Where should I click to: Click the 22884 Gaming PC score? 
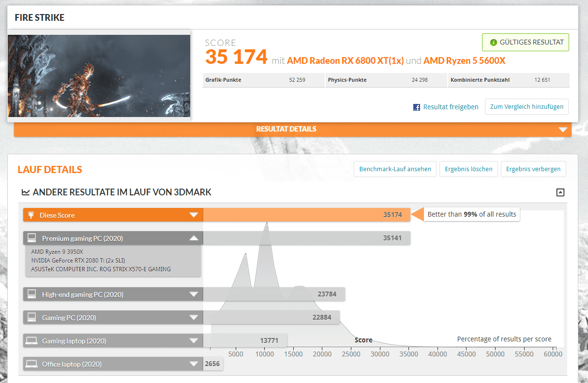322,317
